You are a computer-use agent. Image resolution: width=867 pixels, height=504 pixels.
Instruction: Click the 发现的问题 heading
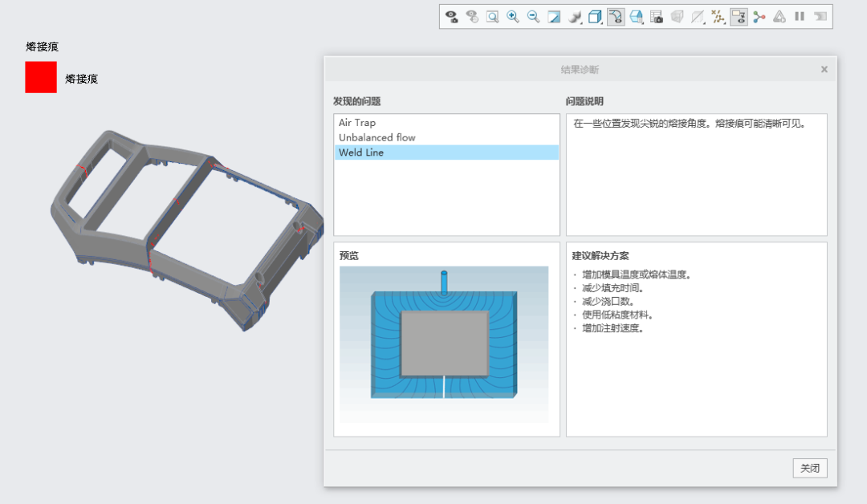click(x=356, y=101)
